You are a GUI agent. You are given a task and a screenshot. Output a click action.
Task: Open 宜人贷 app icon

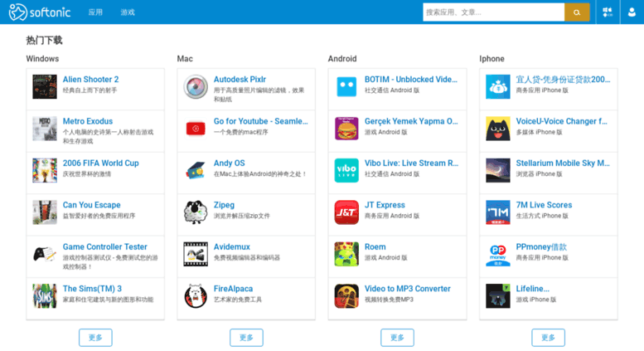(498, 87)
